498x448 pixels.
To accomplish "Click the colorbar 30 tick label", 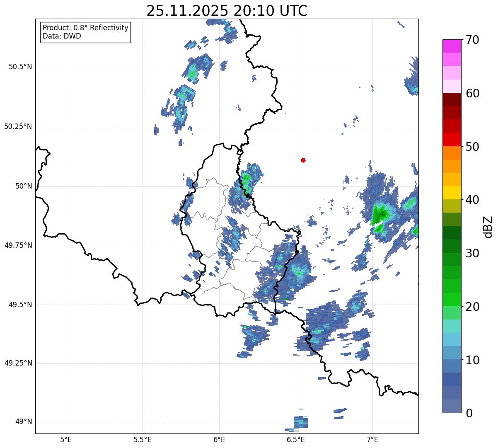I will (x=472, y=253).
